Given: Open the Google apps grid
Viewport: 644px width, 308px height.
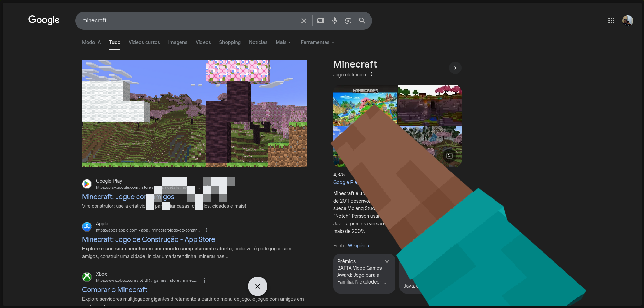Looking at the screenshot, I should [x=611, y=21].
